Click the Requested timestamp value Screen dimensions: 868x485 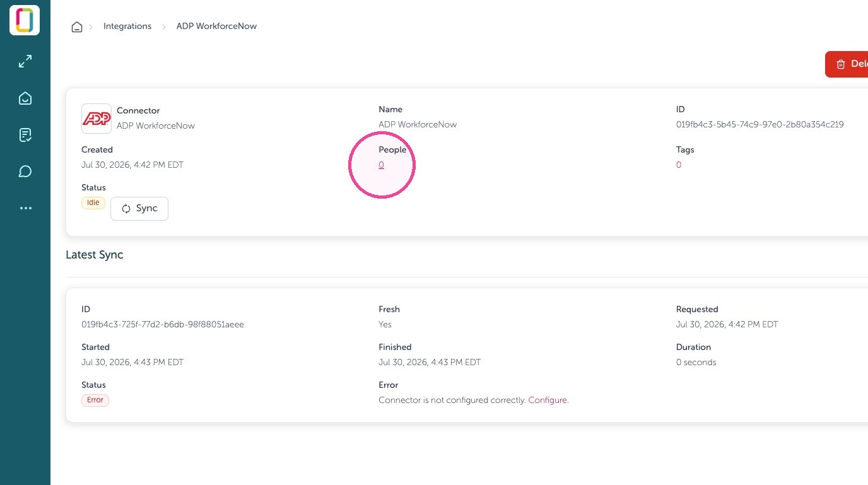pos(727,325)
